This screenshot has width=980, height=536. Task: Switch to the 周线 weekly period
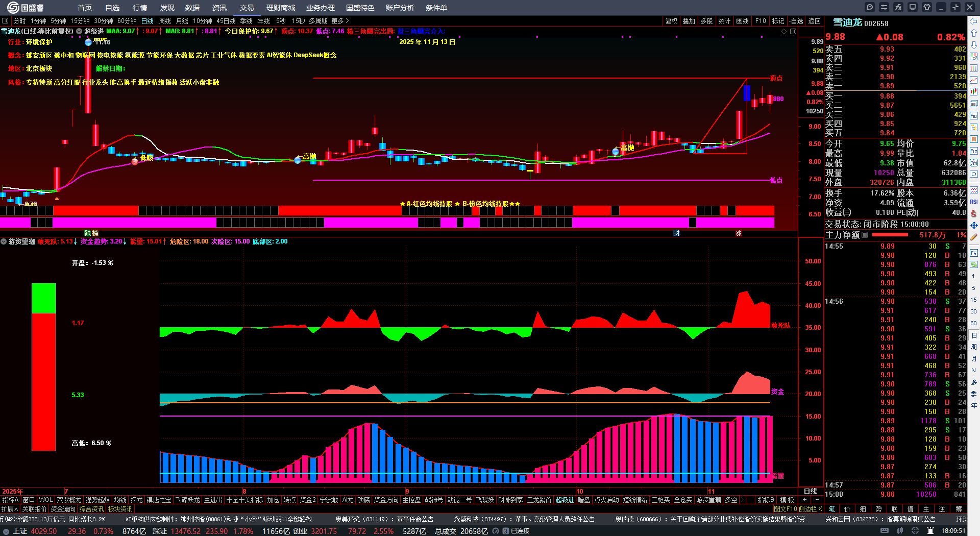click(165, 21)
